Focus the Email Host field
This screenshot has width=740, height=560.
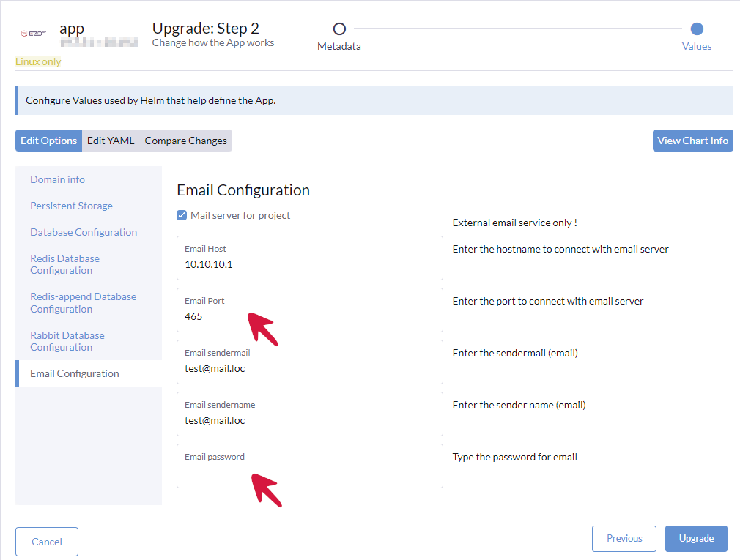click(309, 264)
